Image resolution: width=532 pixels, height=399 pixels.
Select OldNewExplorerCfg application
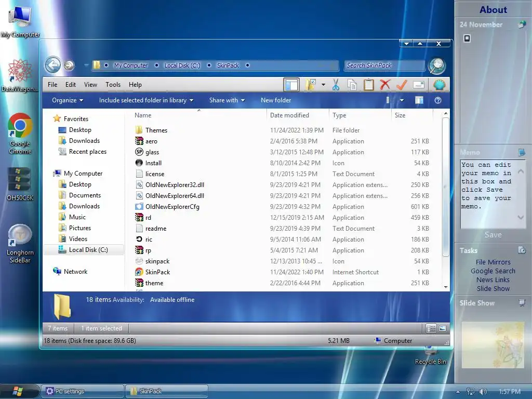(x=172, y=207)
